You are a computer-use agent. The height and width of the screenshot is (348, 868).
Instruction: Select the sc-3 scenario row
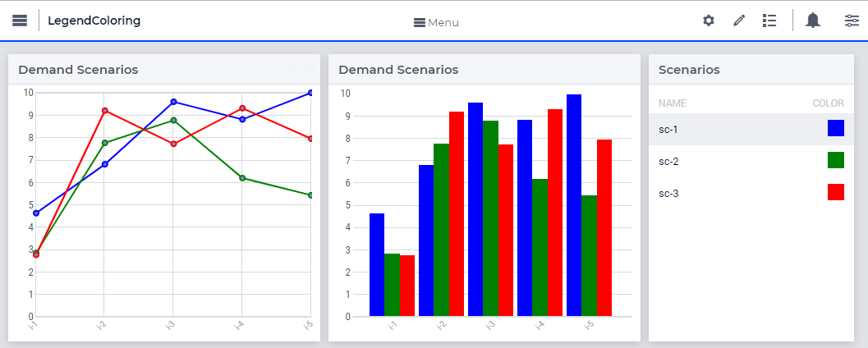click(751, 194)
